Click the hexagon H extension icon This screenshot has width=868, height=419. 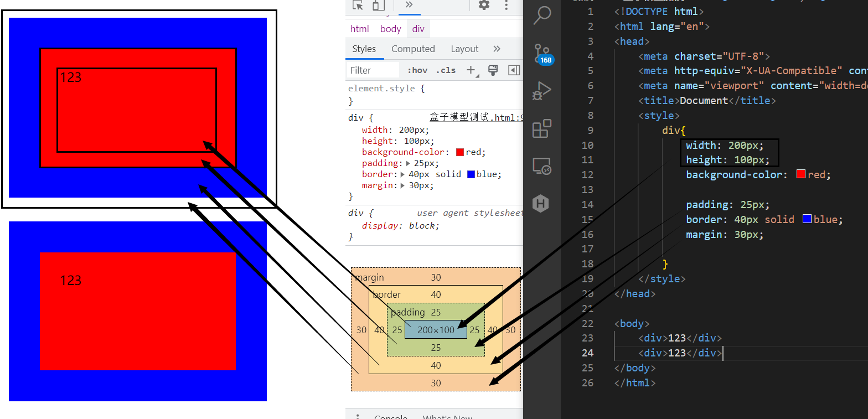(541, 204)
